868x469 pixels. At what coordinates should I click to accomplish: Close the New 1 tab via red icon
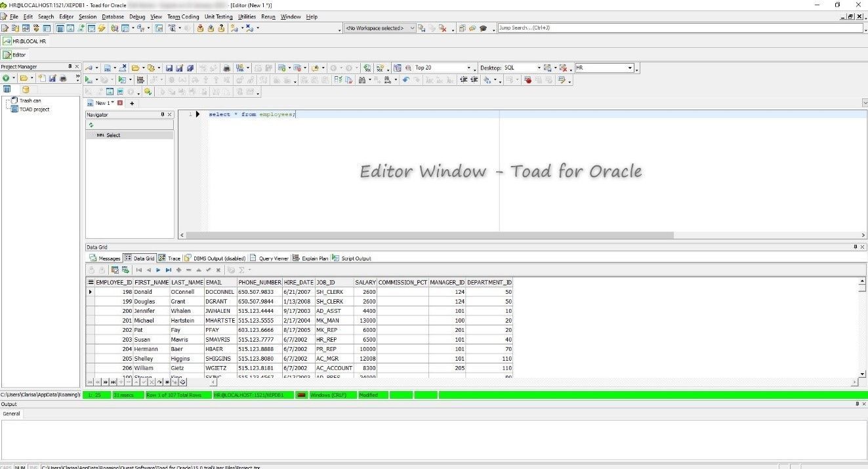coord(120,103)
